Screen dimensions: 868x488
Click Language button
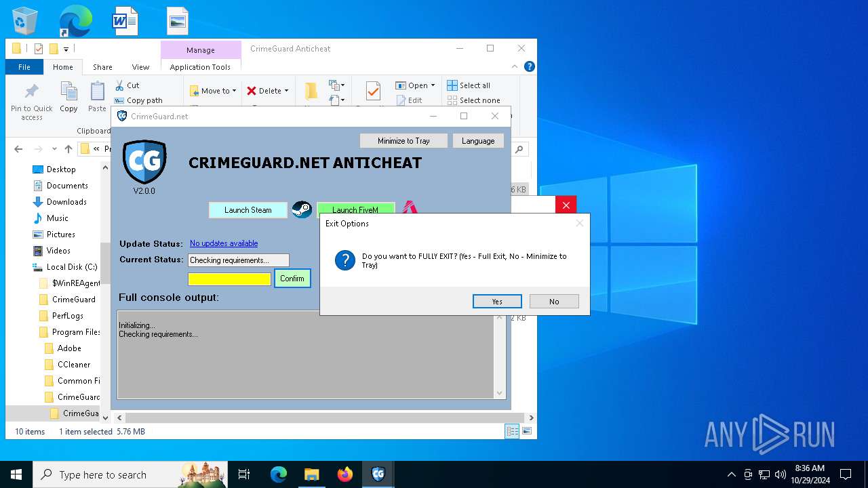tap(478, 141)
